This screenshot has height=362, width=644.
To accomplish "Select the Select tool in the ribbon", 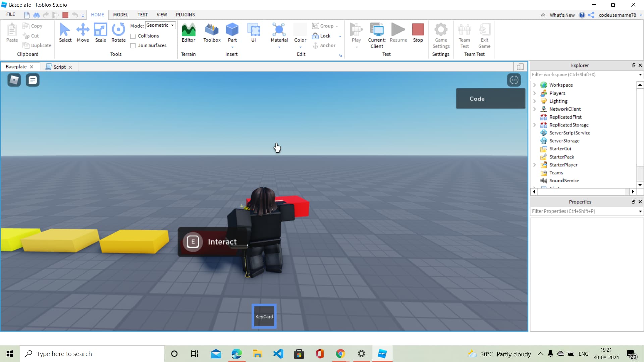I will coord(65,33).
